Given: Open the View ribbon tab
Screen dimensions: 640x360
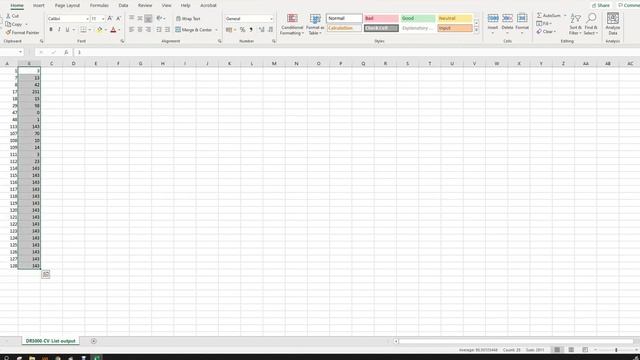Looking at the screenshot, I should tap(167, 5).
